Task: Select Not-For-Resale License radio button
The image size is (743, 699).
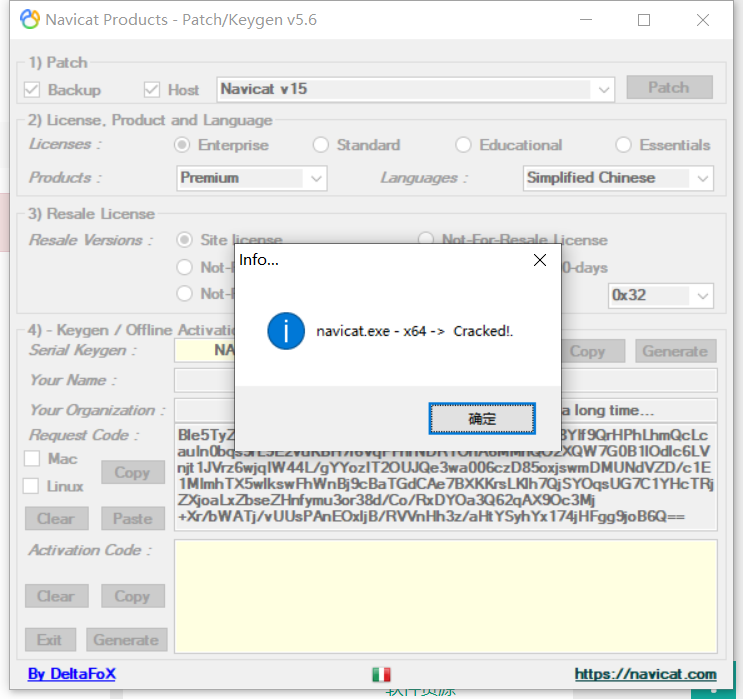Action: 426,239
